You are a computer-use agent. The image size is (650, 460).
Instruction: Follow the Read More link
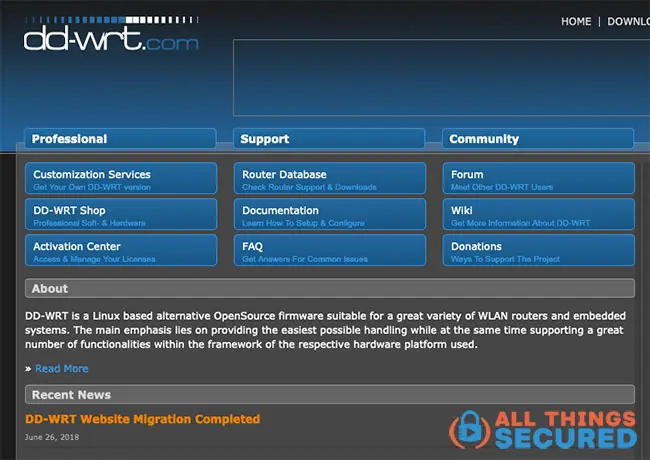click(62, 368)
